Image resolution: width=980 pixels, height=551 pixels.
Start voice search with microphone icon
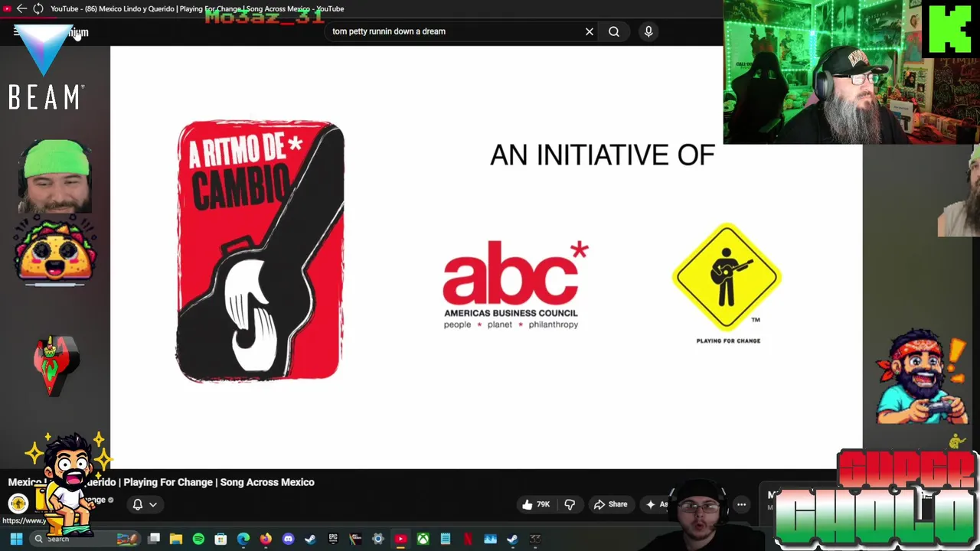(648, 31)
